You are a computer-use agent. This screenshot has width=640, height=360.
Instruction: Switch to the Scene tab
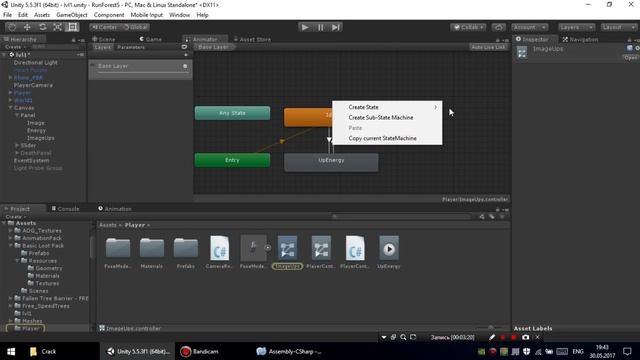[x=104, y=39]
